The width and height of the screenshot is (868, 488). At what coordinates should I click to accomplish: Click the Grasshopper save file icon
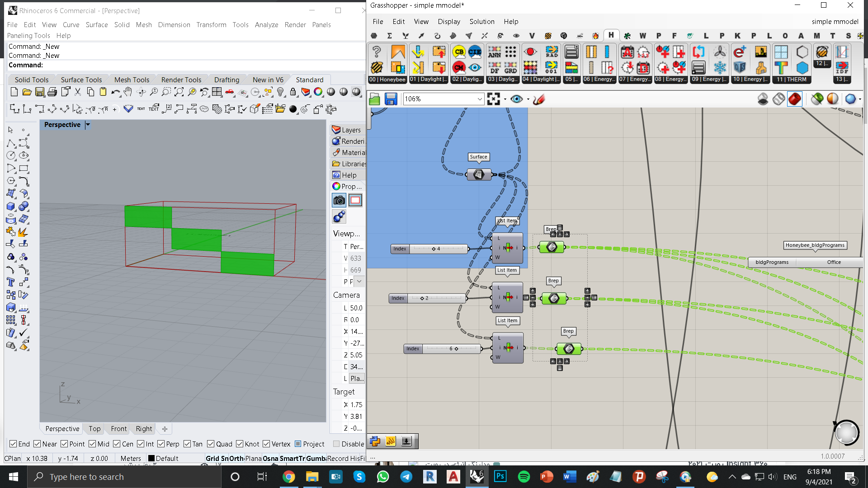tap(391, 99)
